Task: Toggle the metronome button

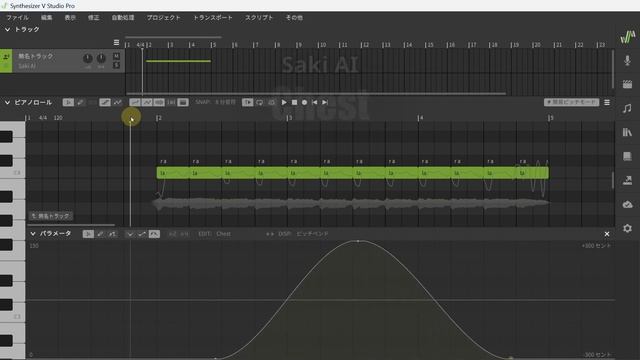Action: point(271,102)
